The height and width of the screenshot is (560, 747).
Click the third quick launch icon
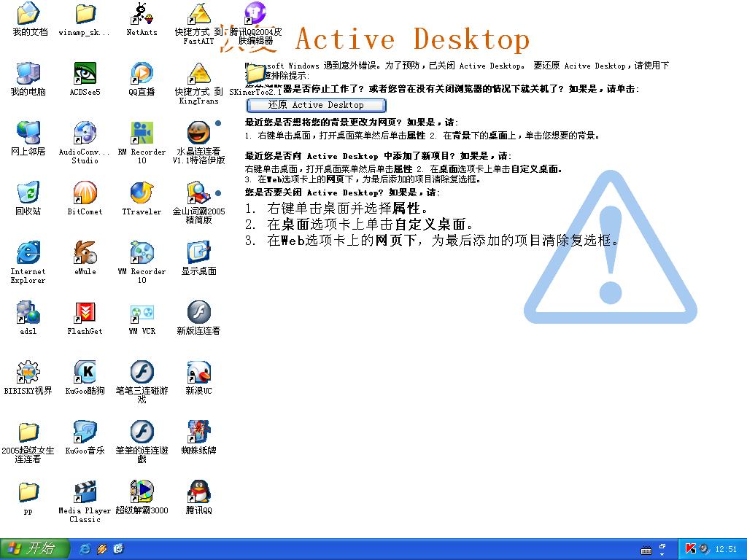tap(118, 549)
